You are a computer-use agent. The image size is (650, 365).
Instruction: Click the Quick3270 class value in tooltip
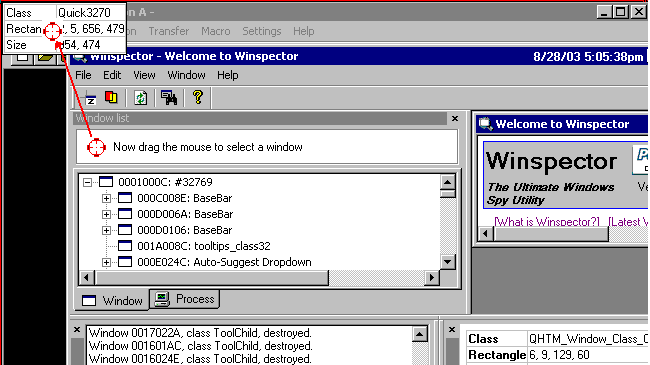[x=84, y=13]
